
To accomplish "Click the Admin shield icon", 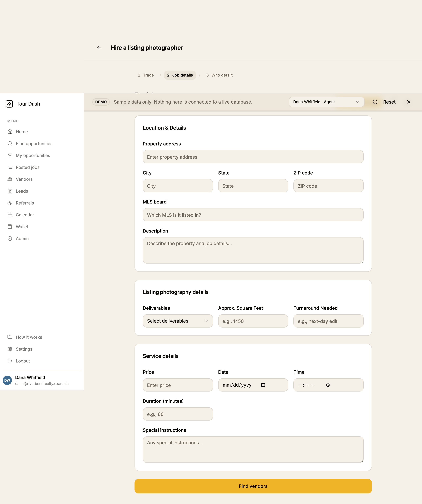I will 10,239.
